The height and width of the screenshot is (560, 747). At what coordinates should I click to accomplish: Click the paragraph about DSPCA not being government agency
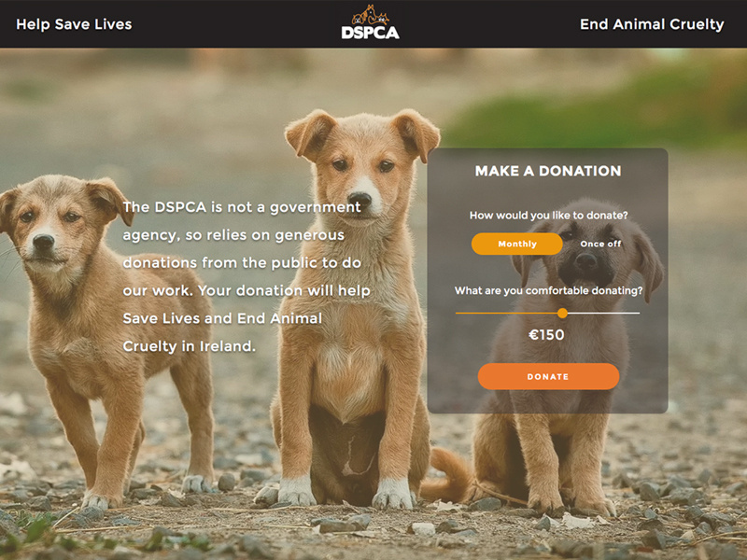[x=247, y=276]
